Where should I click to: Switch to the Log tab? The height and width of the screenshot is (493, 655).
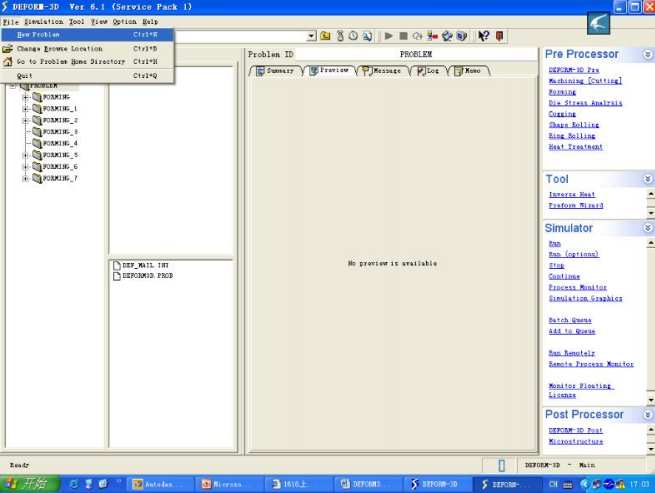click(429, 71)
